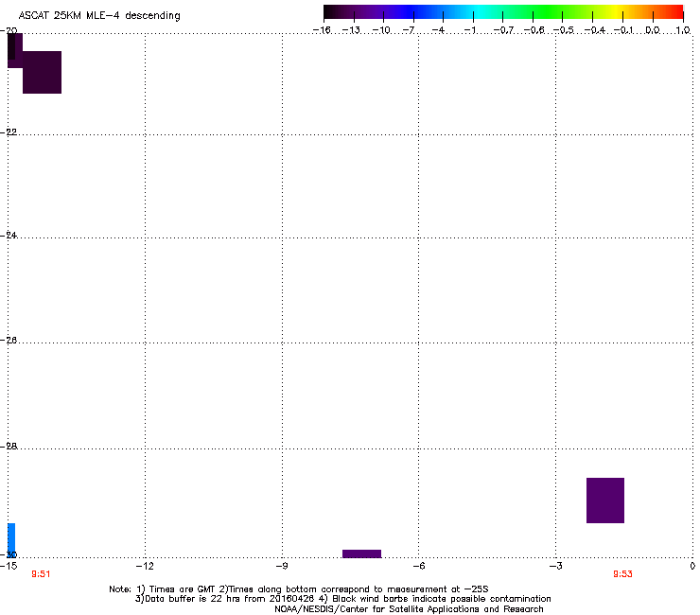Select the purple strip near longitude -7
Screen dimensions: 700x615
tap(361, 553)
